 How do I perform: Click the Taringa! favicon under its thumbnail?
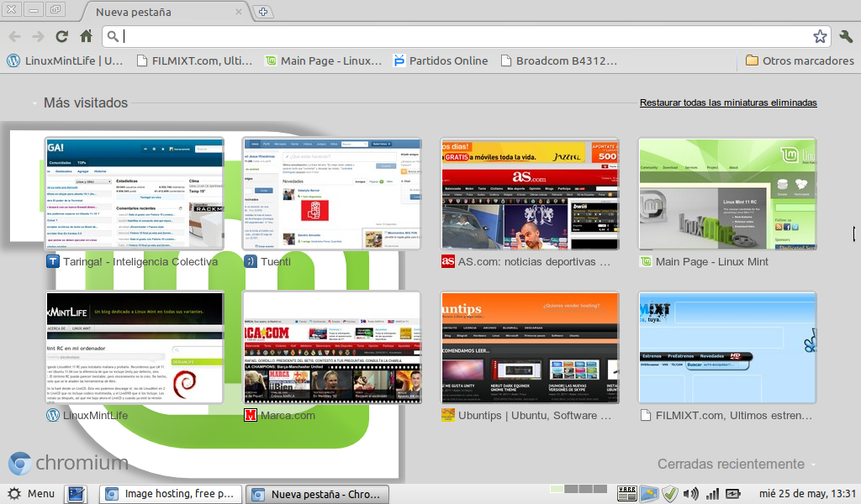[53, 261]
